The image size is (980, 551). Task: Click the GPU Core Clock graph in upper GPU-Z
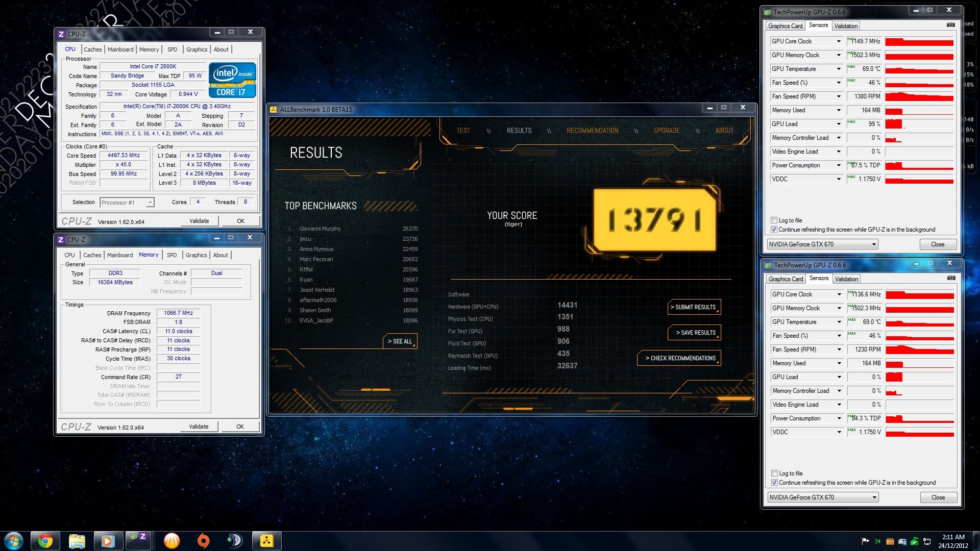(x=919, y=41)
